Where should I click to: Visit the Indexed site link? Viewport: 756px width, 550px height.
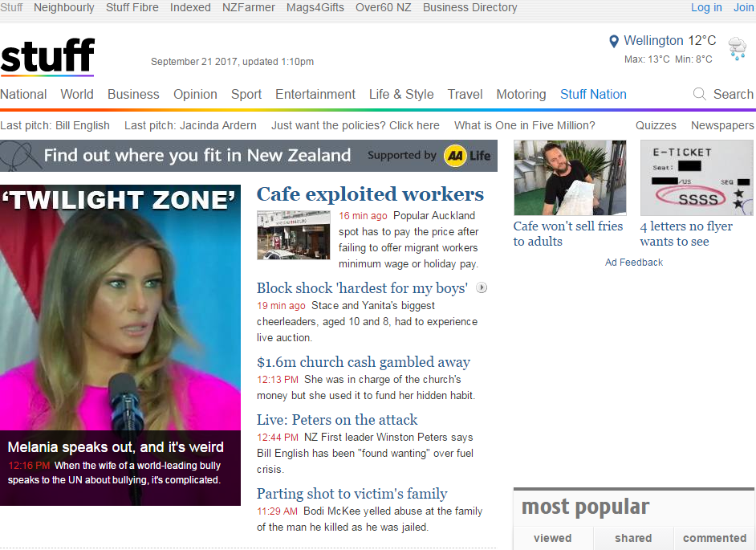pyautogui.click(x=190, y=8)
